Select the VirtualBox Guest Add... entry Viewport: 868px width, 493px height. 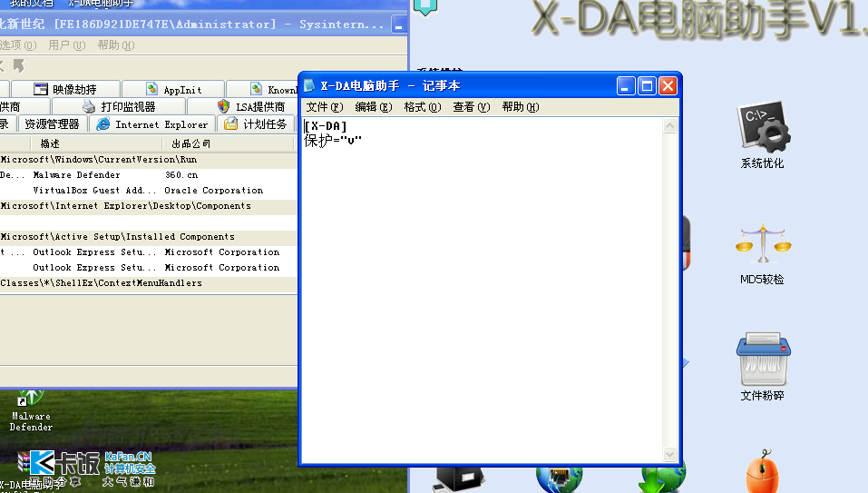pyautogui.click(x=149, y=191)
